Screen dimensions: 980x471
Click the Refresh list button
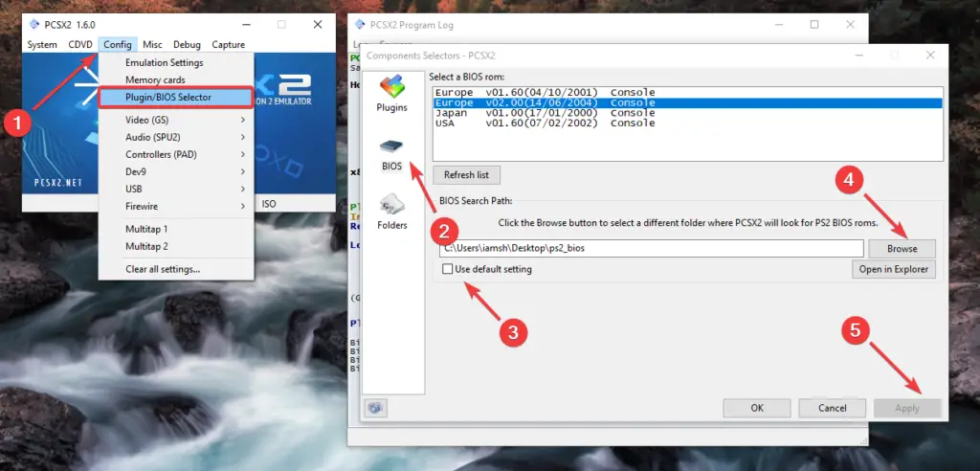pos(466,175)
